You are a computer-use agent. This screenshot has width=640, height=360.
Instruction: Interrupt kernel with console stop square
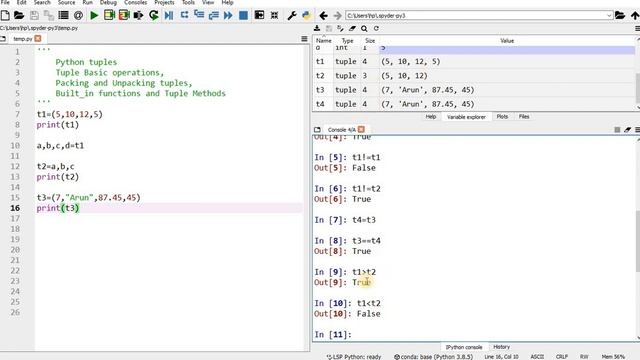[x=617, y=130]
